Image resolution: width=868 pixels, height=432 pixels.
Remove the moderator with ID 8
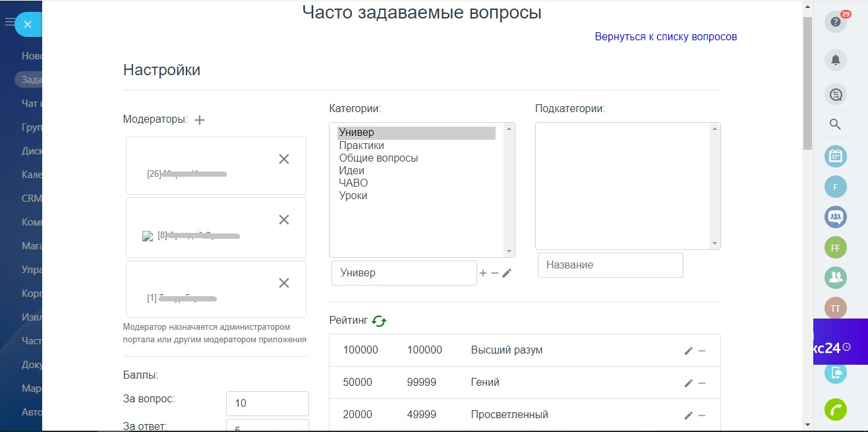[x=284, y=220]
